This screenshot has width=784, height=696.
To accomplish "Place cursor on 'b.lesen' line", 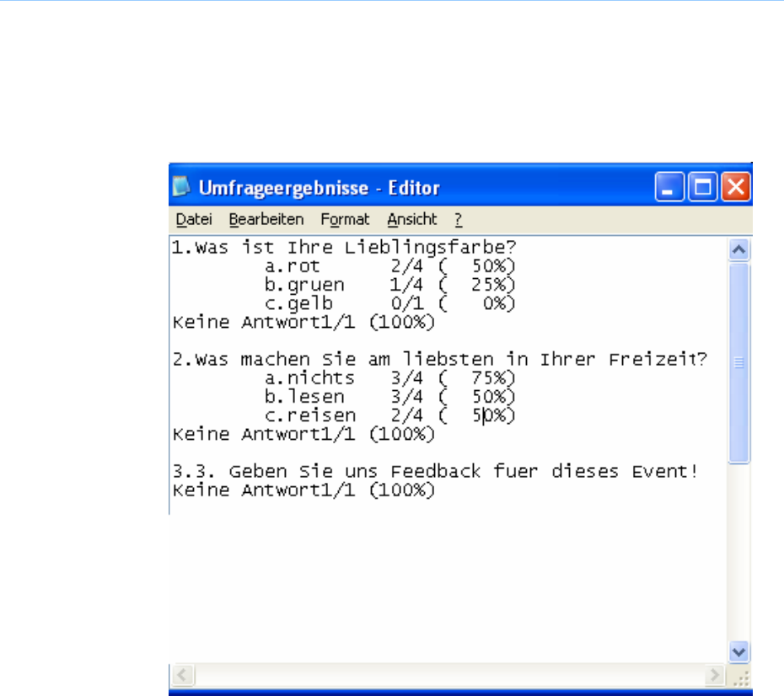I will 390,397.
